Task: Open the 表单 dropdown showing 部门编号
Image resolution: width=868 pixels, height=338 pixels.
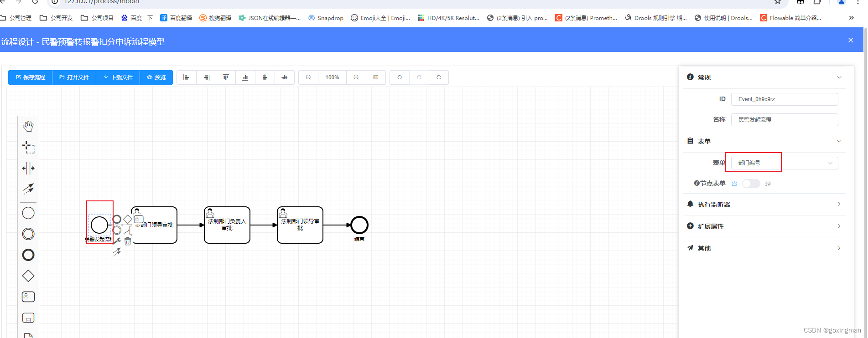Action: click(x=785, y=163)
